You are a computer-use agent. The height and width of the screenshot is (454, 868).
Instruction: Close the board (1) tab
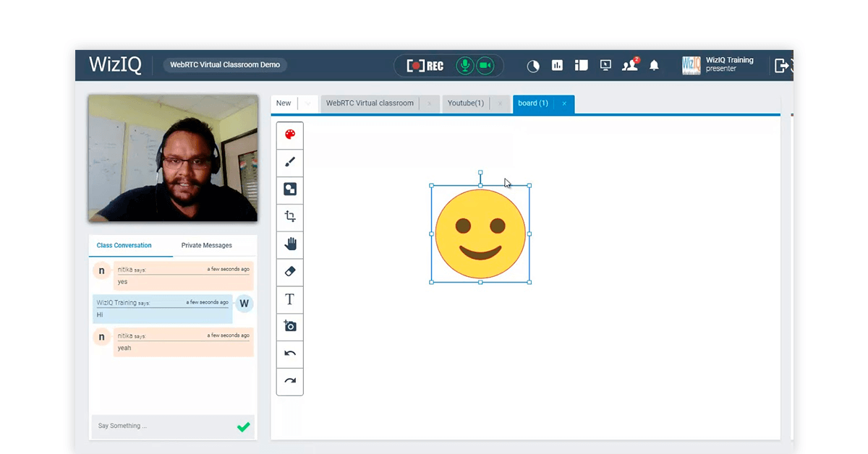[564, 103]
